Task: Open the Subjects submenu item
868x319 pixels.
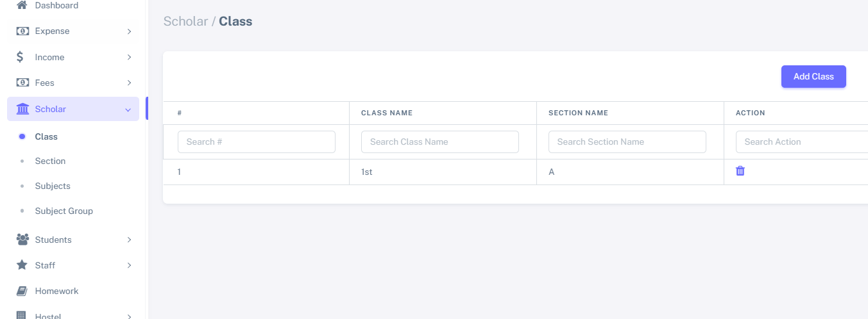Action: (x=53, y=186)
